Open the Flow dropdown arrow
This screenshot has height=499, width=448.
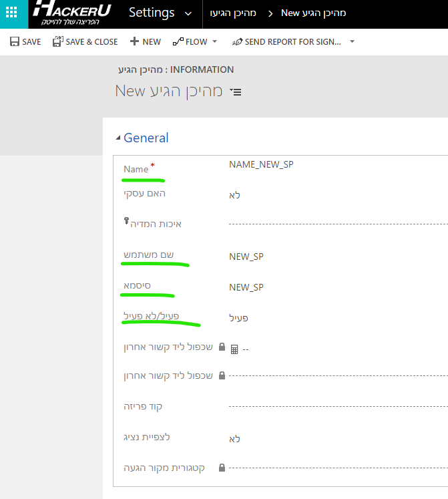coord(214,41)
